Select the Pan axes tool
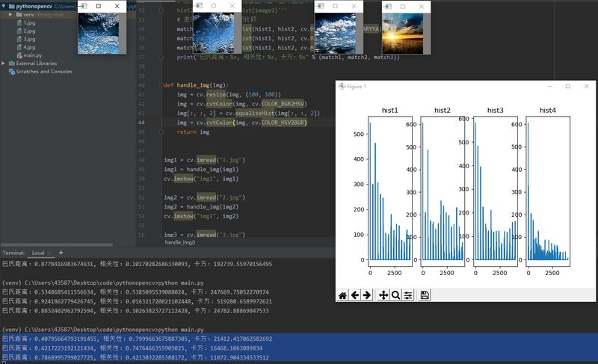Viewport: 598px width, 364px height. [x=383, y=295]
